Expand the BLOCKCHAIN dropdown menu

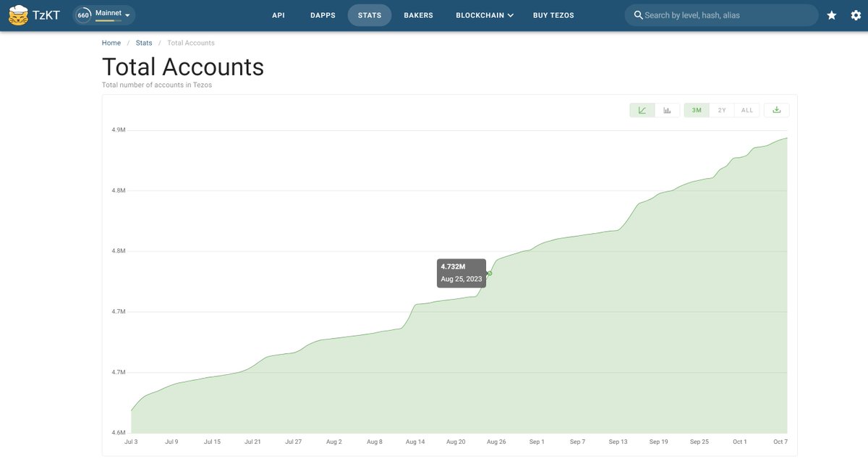point(485,15)
